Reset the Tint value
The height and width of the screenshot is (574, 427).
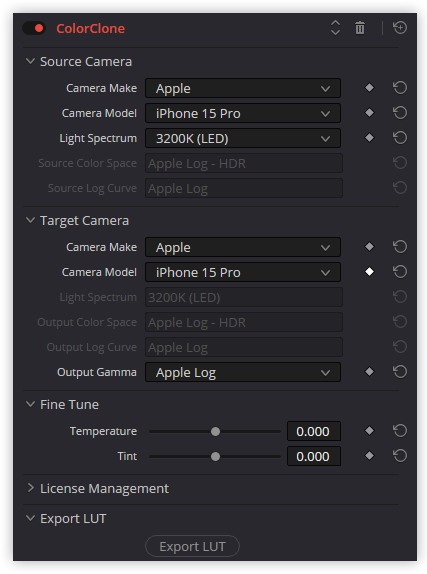(x=400, y=456)
